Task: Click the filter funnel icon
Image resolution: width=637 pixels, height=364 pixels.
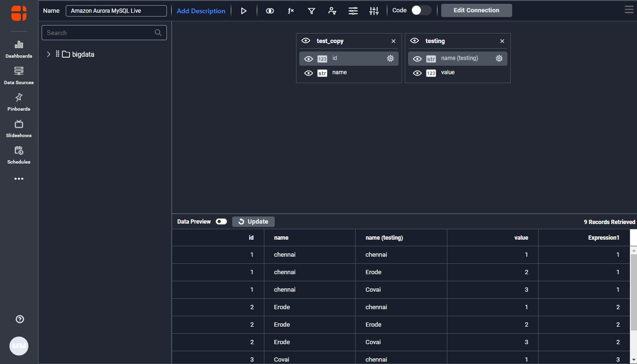Action: coord(312,11)
